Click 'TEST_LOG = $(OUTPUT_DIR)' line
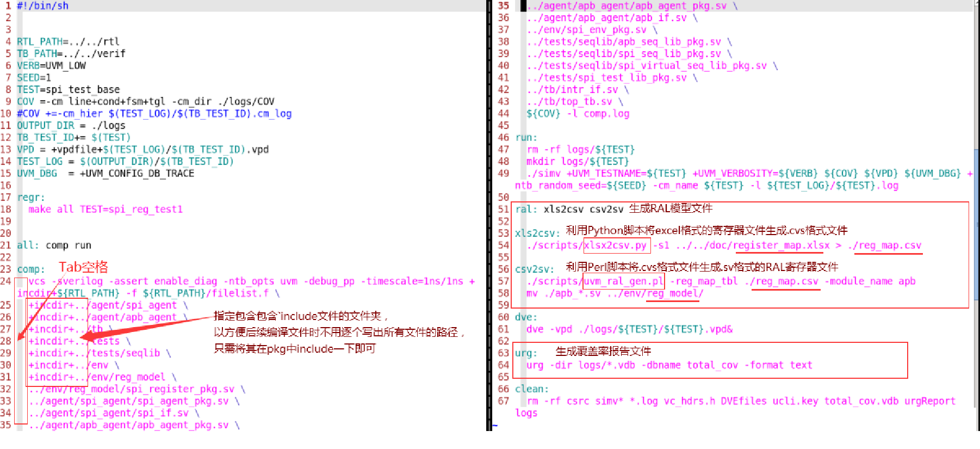 [125, 161]
